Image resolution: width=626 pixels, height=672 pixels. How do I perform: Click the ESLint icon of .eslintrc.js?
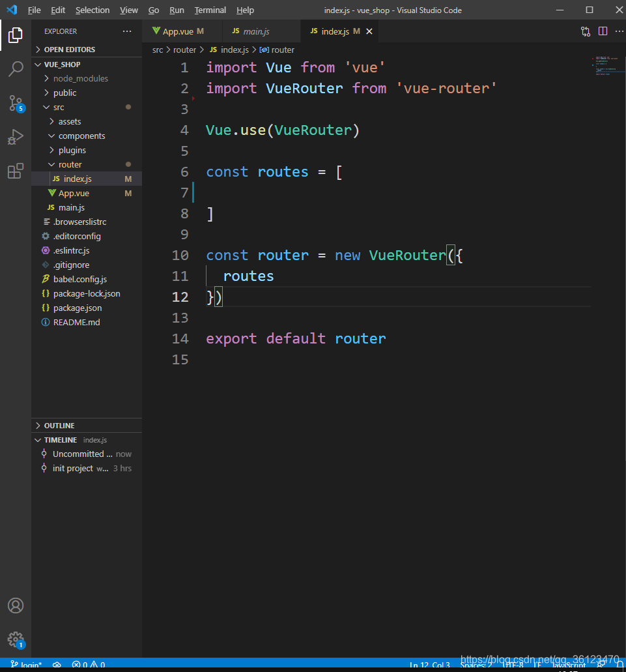pyautogui.click(x=46, y=250)
